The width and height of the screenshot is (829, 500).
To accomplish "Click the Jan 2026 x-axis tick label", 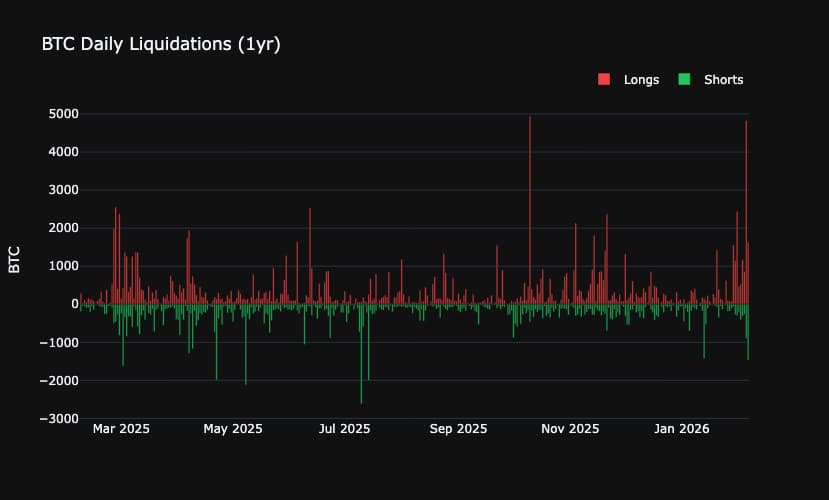I will point(682,429).
